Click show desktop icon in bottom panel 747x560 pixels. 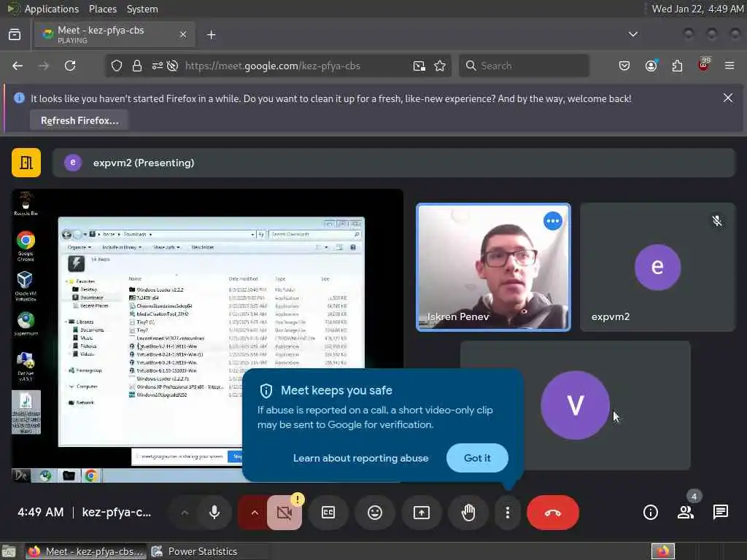tap(9, 551)
